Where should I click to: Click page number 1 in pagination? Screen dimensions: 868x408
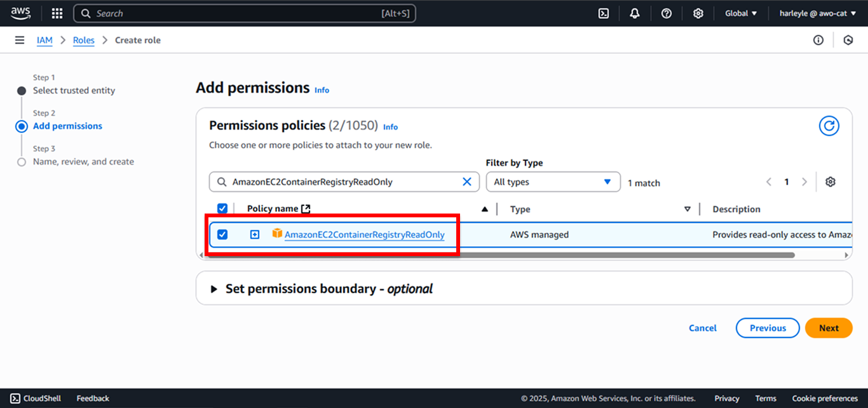[787, 182]
